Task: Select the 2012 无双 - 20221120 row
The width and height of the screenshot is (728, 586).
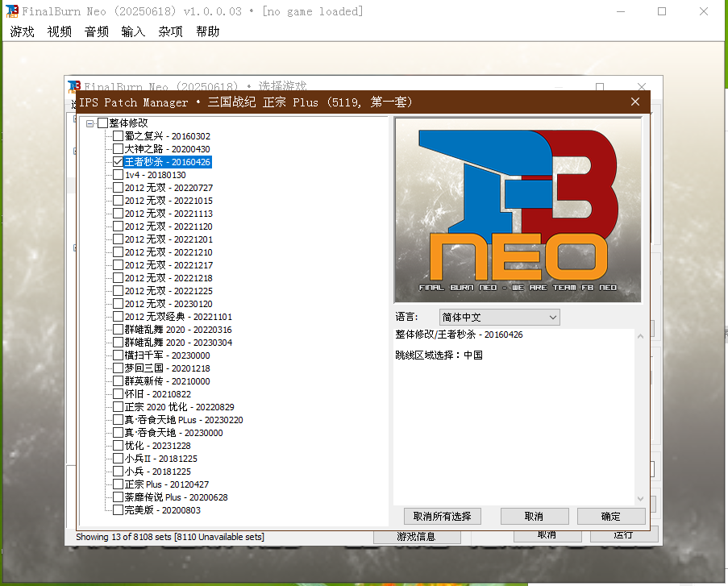Action: tap(168, 227)
